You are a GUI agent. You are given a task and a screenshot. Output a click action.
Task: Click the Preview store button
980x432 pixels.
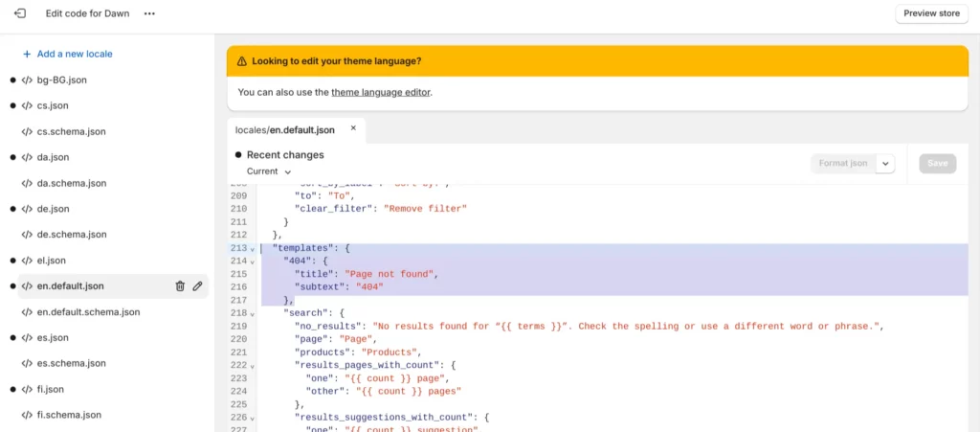tap(931, 13)
